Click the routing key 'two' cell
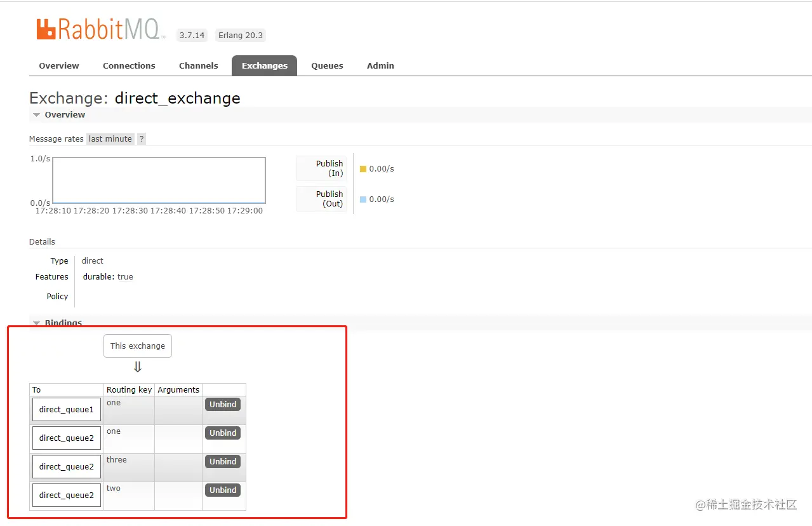 (130, 496)
